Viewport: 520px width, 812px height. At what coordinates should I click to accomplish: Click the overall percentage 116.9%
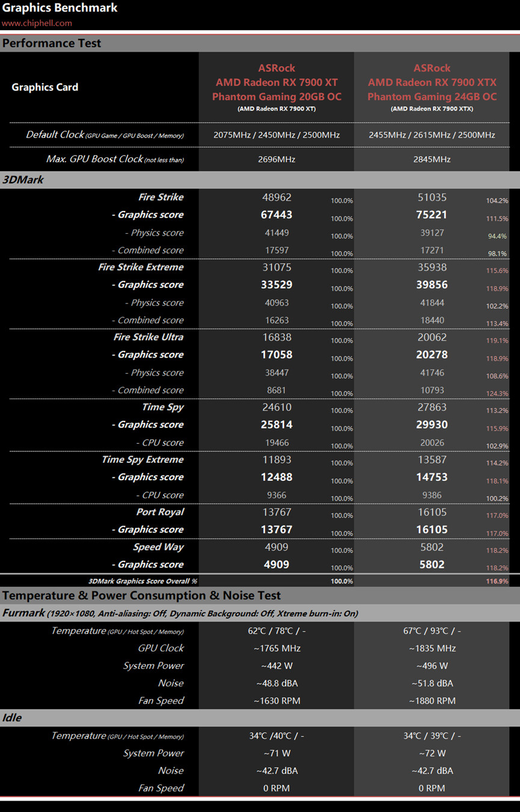(497, 582)
